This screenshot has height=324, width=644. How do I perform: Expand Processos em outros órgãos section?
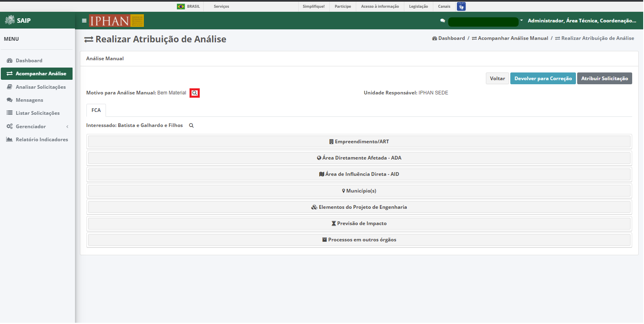click(359, 240)
